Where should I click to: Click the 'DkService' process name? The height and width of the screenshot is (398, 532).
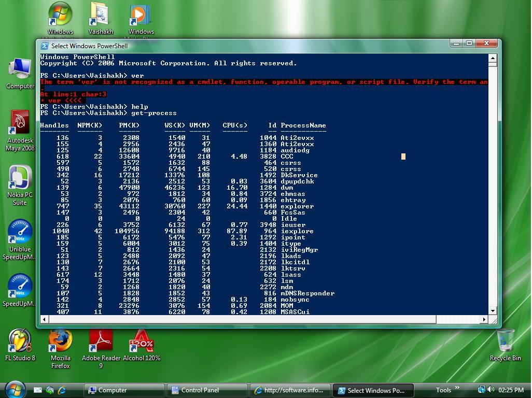pos(299,175)
